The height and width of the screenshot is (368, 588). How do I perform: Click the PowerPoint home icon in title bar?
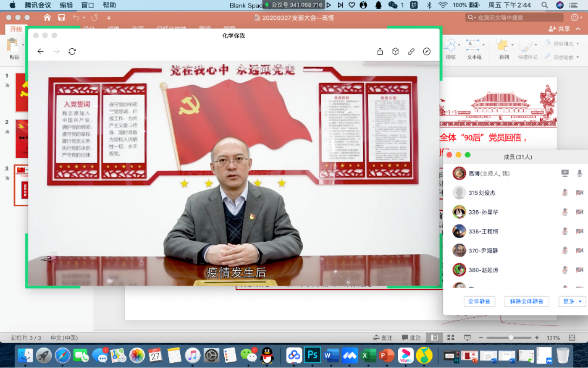47,18
